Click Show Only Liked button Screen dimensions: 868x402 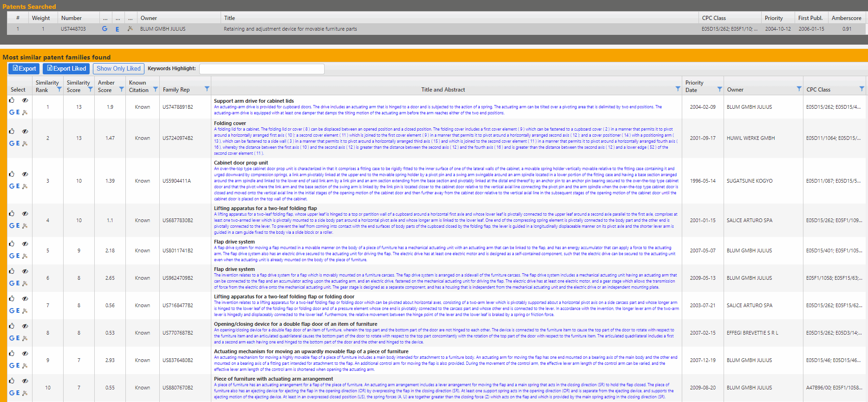[x=118, y=68]
